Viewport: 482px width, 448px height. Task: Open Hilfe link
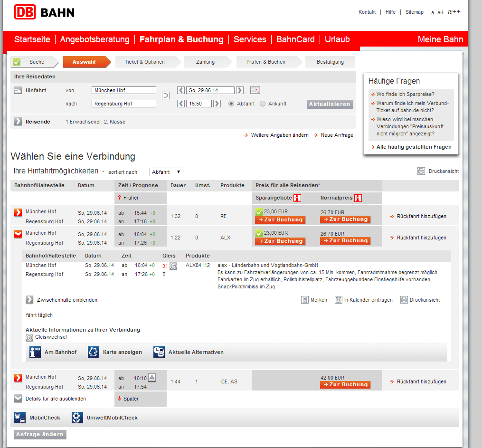390,12
